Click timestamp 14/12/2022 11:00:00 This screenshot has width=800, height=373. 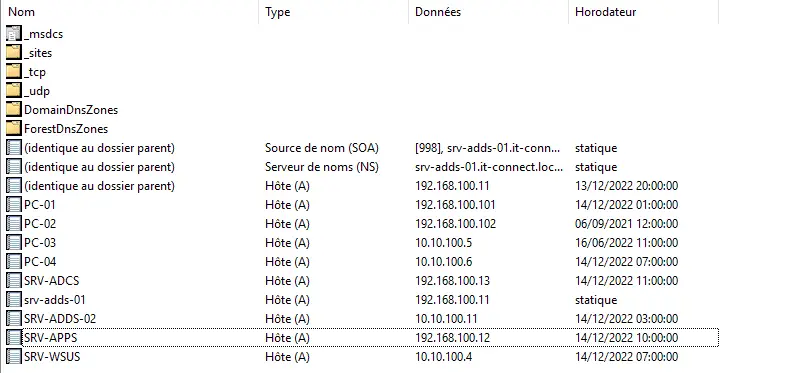pyautogui.click(x=627, y=281)
